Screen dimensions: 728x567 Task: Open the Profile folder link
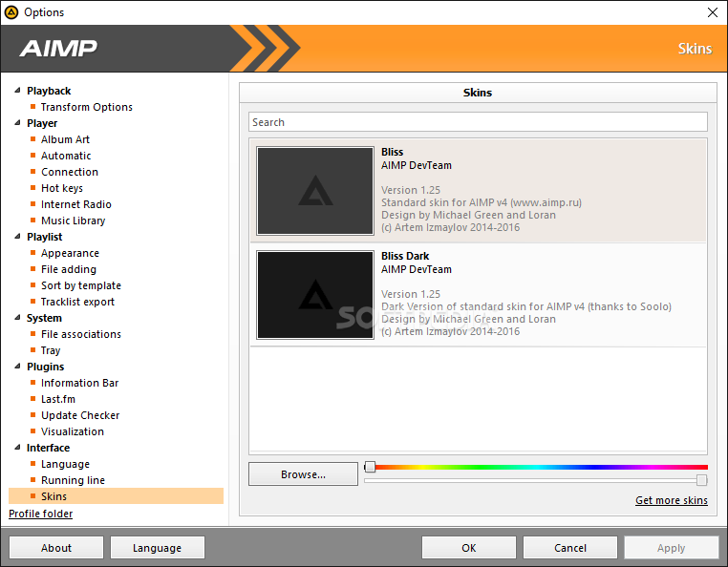[x=41, y=514]
